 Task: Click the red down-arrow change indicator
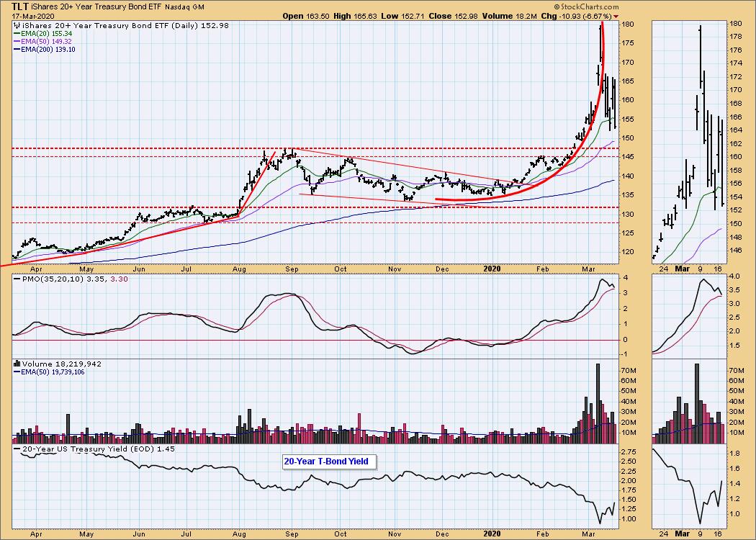pos(616,17)
